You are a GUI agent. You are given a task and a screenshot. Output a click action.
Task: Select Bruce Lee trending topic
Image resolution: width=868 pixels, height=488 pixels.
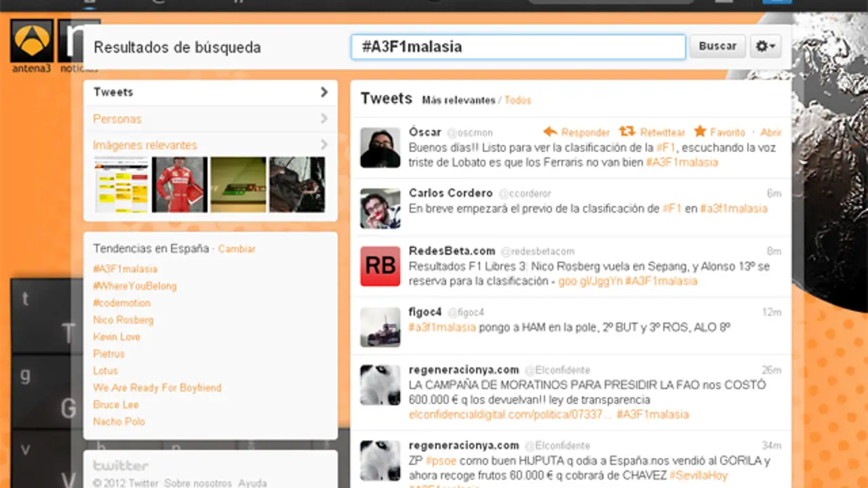coord(116,405)
